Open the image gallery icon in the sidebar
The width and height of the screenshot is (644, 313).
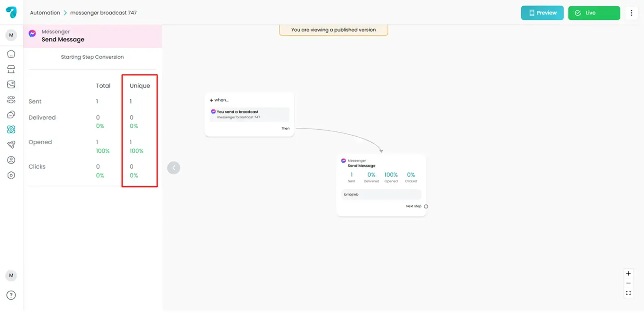click(11, 84)
